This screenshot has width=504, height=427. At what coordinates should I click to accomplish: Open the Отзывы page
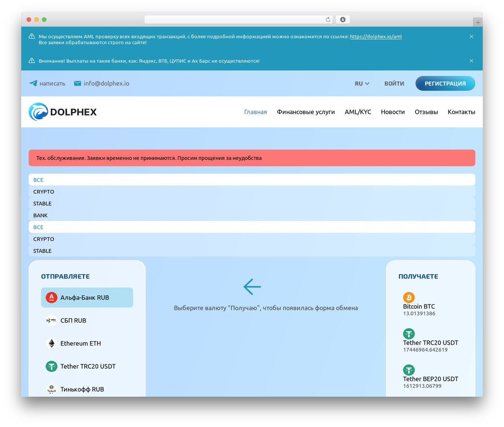pos(426,112)
